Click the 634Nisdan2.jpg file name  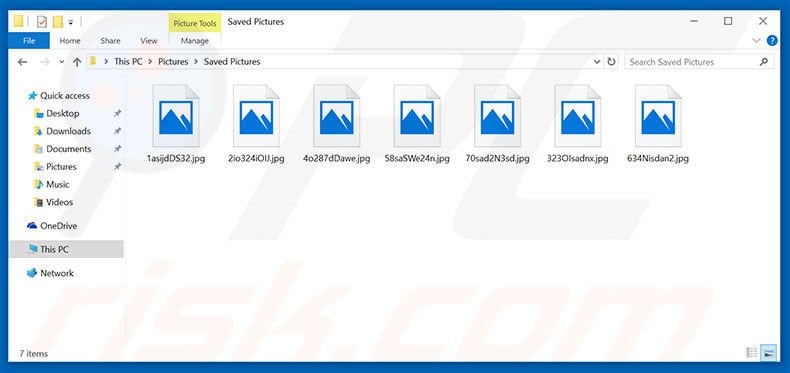(658, 158)
